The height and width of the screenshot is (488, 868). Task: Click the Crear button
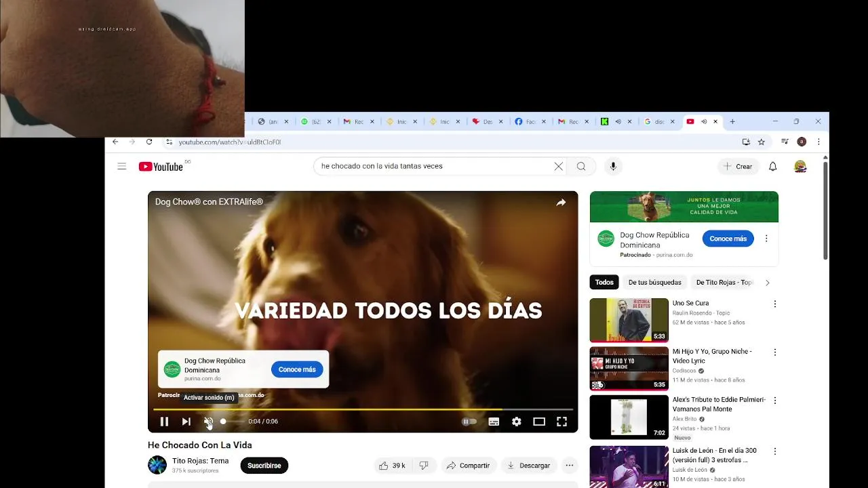click(x=738, y=166)
